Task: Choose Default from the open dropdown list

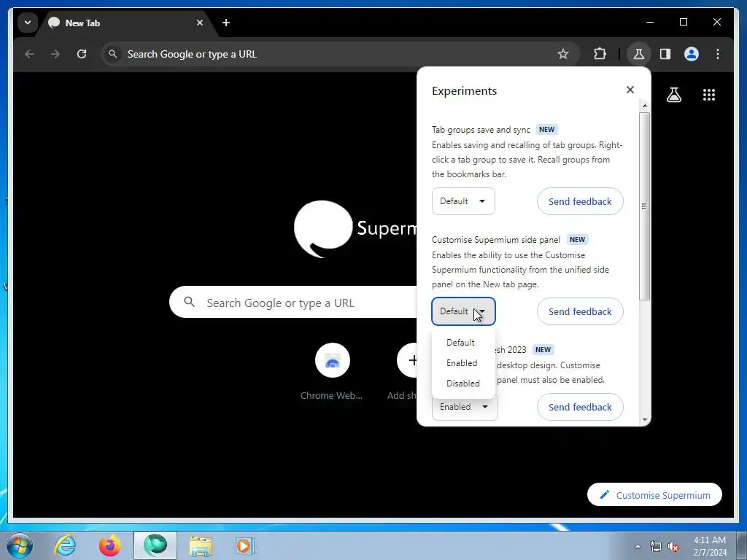Action: click(463, 343)
